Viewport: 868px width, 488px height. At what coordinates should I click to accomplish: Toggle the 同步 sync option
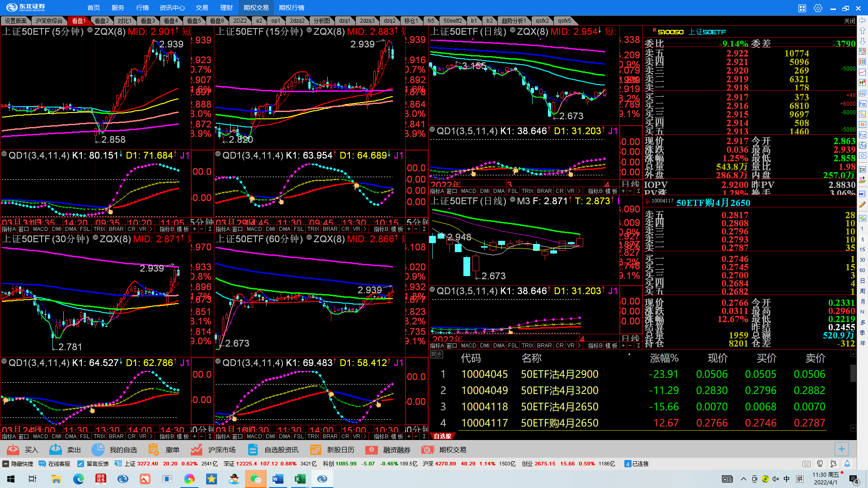click(437, 355)
